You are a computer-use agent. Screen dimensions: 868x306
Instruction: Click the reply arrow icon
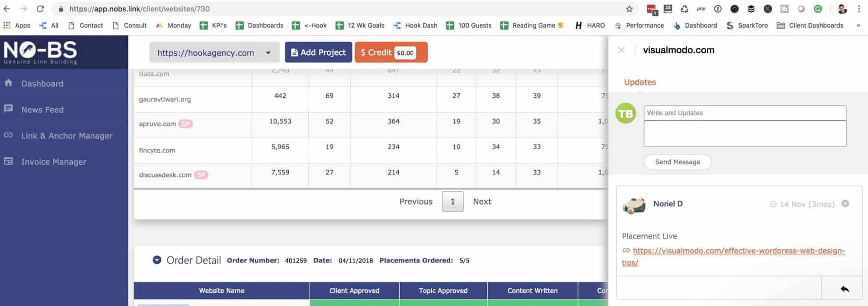point(844,289)
